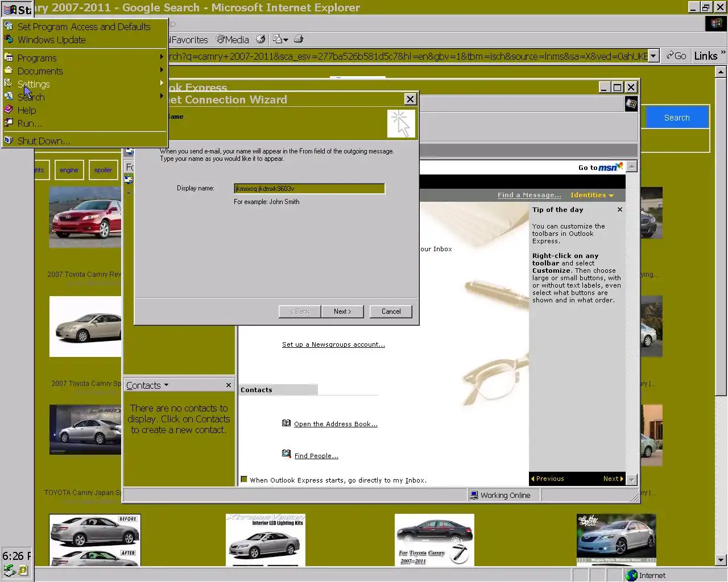Select Run... in the Start menu
728x582 pixels.
(x=85, y=123)
